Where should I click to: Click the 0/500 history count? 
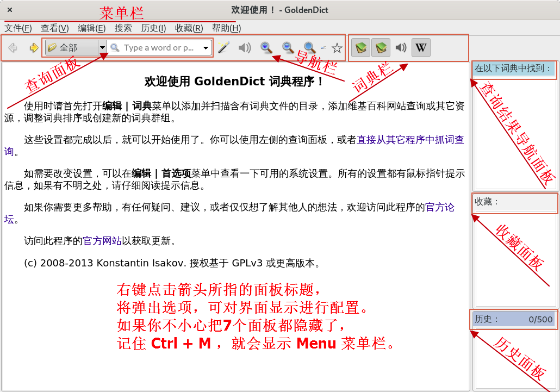(x=540, y=320)
